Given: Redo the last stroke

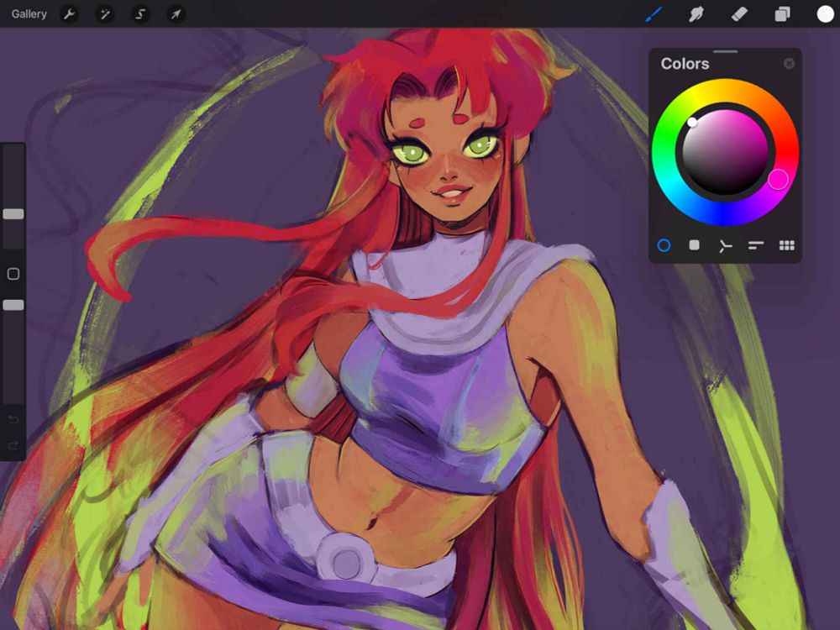Looking at the screenshot, I should [x=13, y=445].
